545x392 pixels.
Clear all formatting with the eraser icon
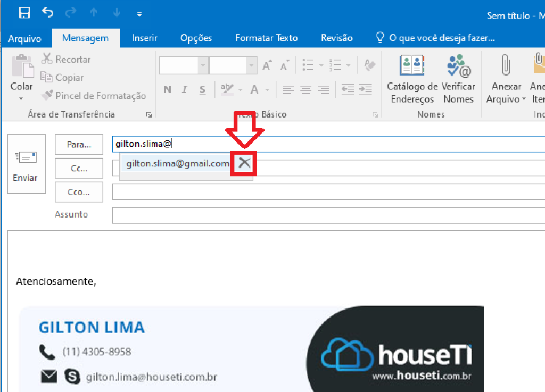coord(369,65)
